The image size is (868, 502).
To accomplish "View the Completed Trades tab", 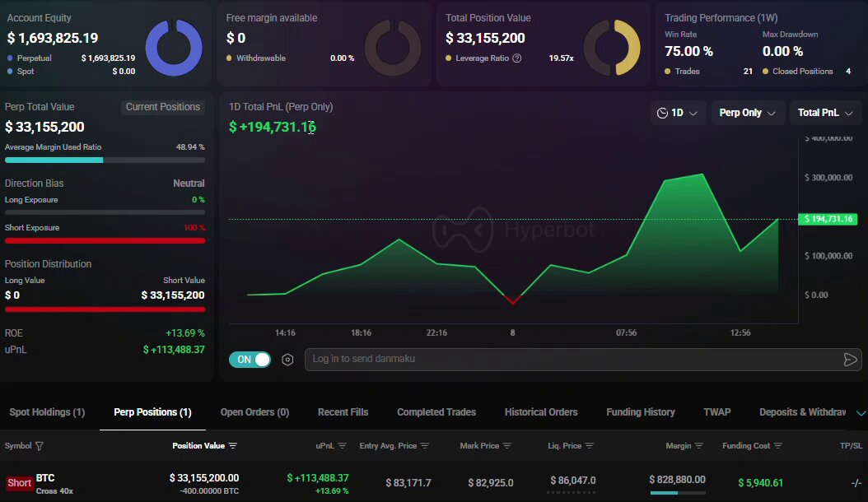I will (436, 412).
